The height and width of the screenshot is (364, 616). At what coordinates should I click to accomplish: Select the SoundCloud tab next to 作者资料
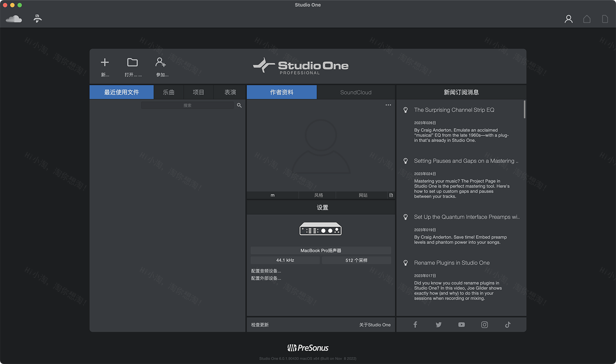356,92
